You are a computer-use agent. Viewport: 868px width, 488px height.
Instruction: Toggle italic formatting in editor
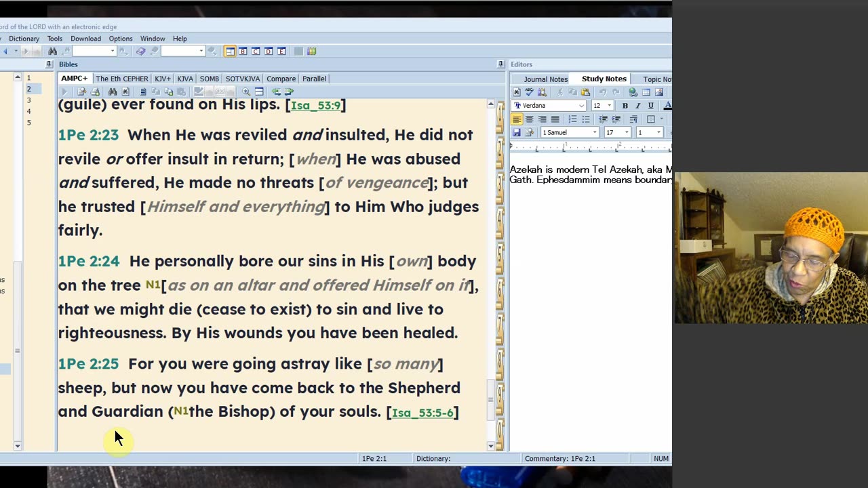click(x=638, y=106)
